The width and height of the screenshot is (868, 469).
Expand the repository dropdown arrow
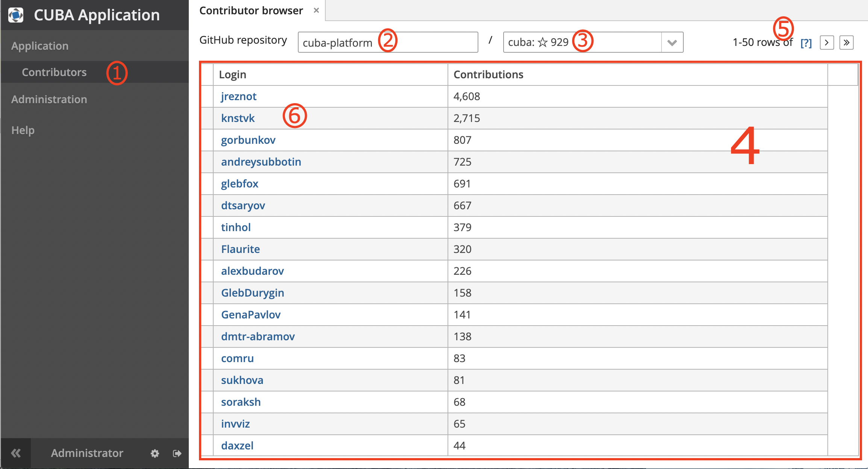pyautogui.click(x=672, y=43)
